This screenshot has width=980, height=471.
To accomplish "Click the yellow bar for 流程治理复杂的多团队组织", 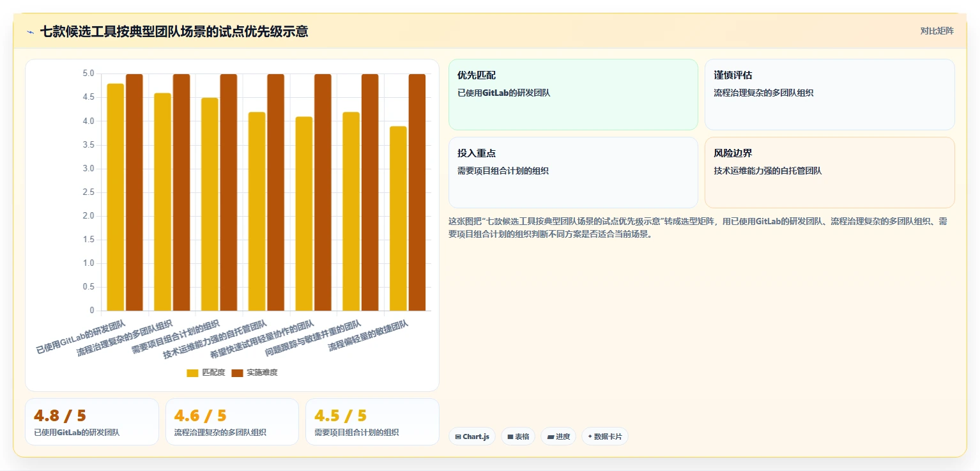I will 163,202.
